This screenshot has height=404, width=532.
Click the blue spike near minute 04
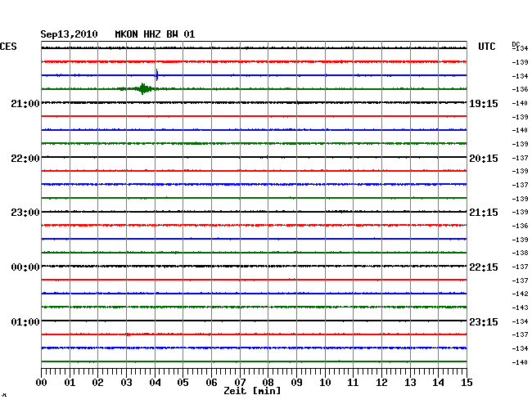tap(157, 75)
